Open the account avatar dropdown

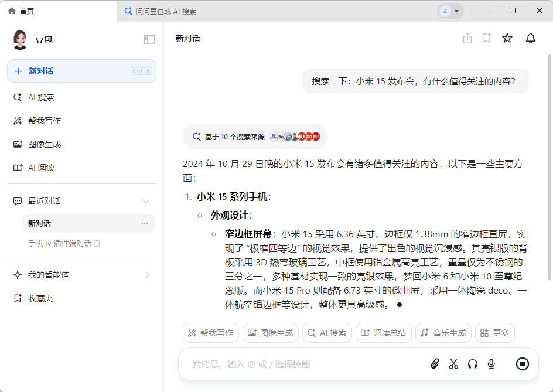[450, 11]
